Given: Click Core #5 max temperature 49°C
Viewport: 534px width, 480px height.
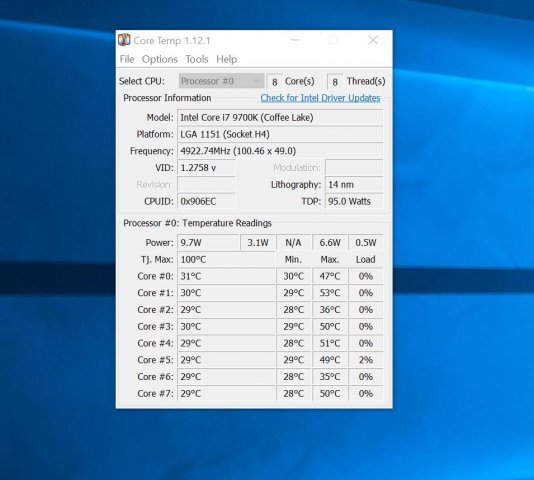Looking at the screenshot, I should (330, 360).
